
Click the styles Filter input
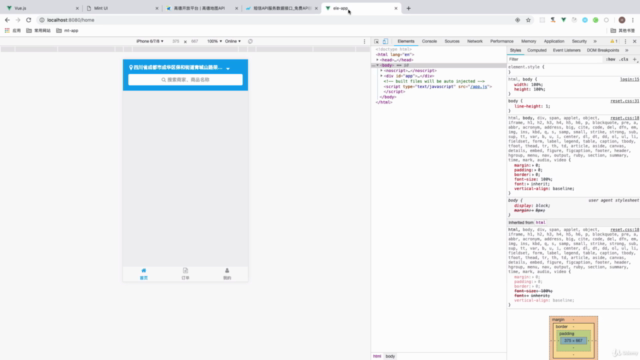555,59
